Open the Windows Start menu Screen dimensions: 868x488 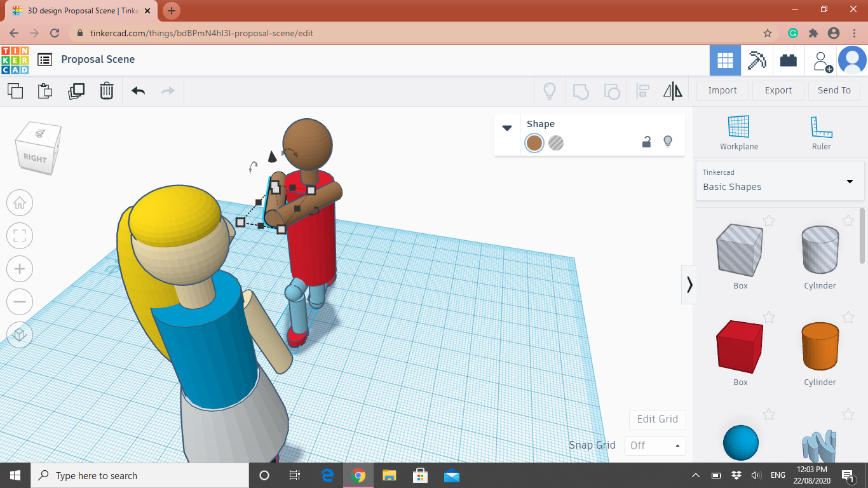tap(15, 475)
